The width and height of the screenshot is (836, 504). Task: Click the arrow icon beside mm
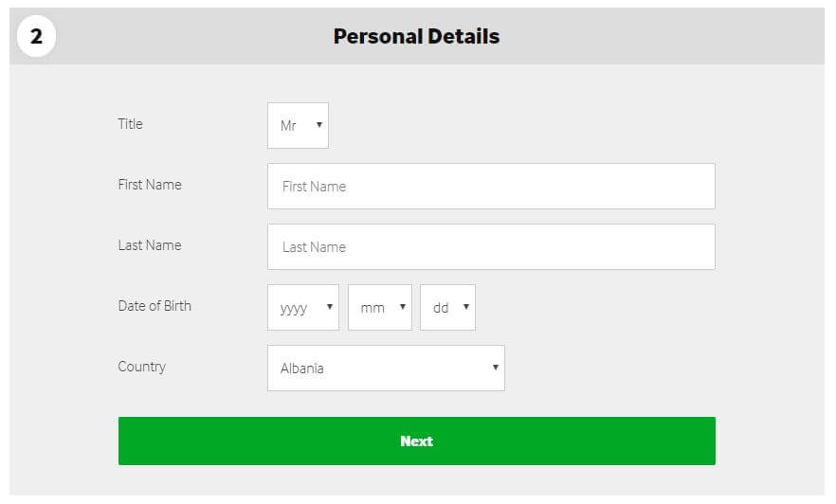[x=403, y=306]
